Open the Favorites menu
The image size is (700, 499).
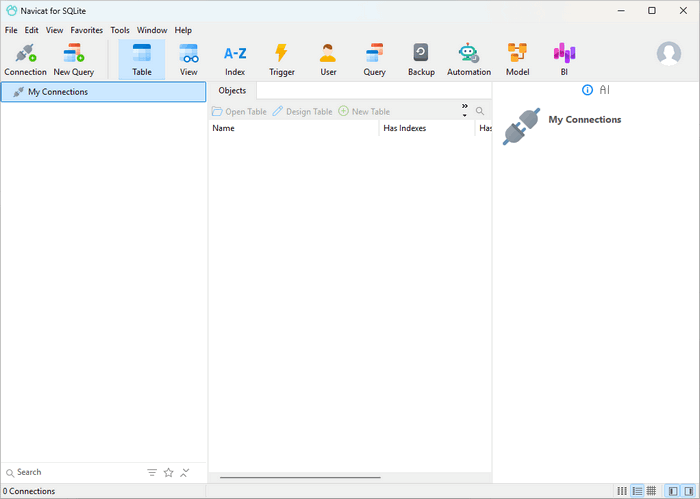(86, 30)
